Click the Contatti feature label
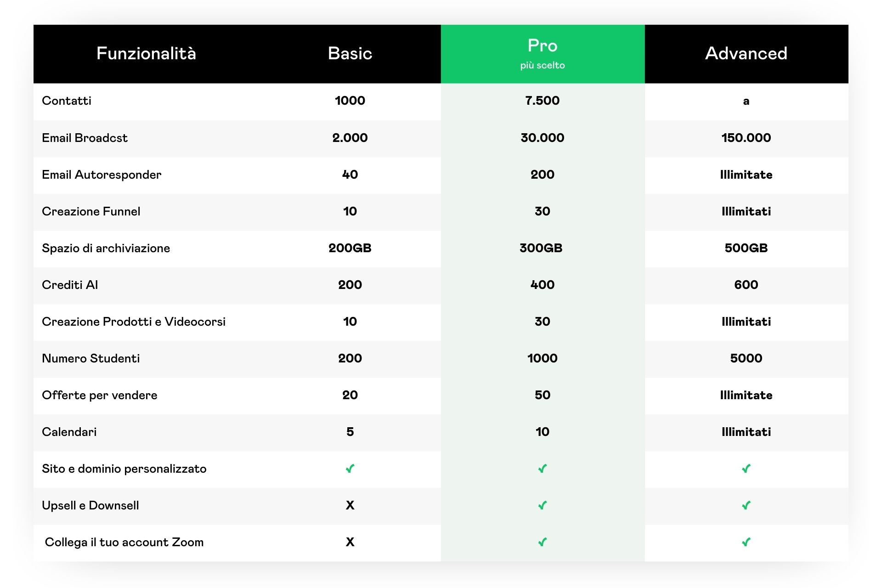Viewport: 882px width, 588px height. tap(67, 101)
